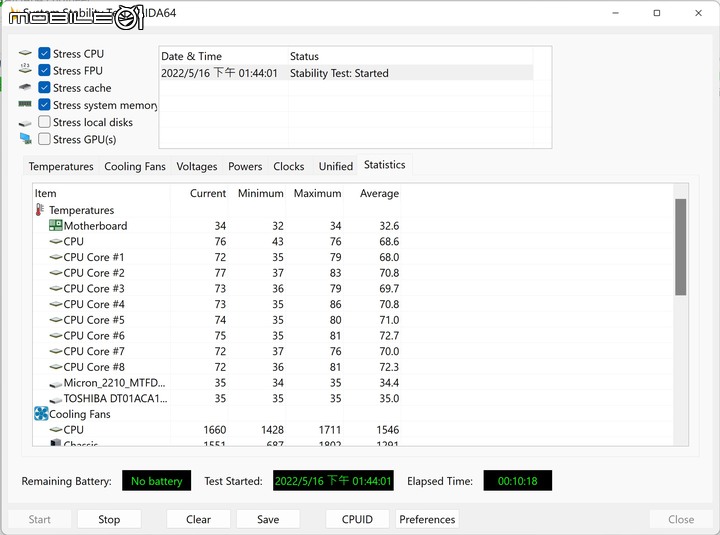The width and height of the screenshot is (720, 535).
Task: Click the CPU Core #4 icon
Action: 56,304
